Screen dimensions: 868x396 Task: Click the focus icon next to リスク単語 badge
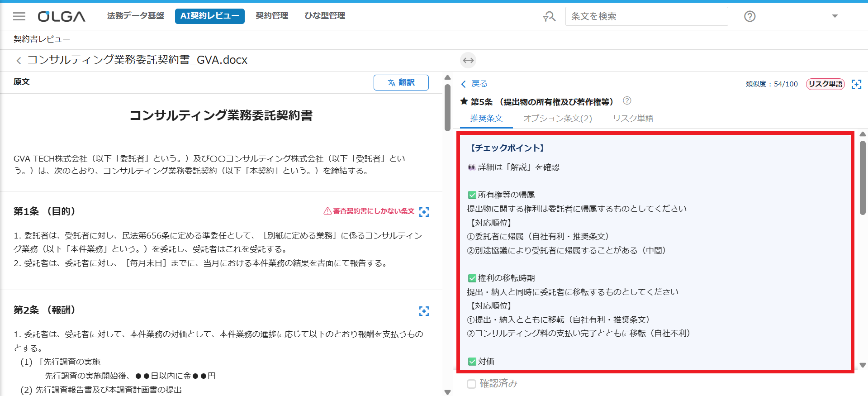coord(856,84)
